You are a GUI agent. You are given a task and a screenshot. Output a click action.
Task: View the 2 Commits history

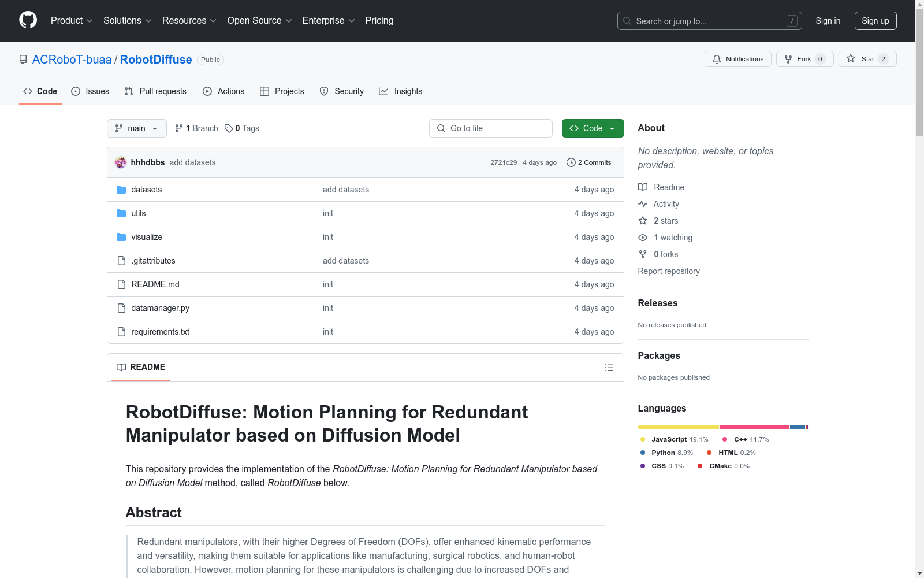(x=589, y=162)
